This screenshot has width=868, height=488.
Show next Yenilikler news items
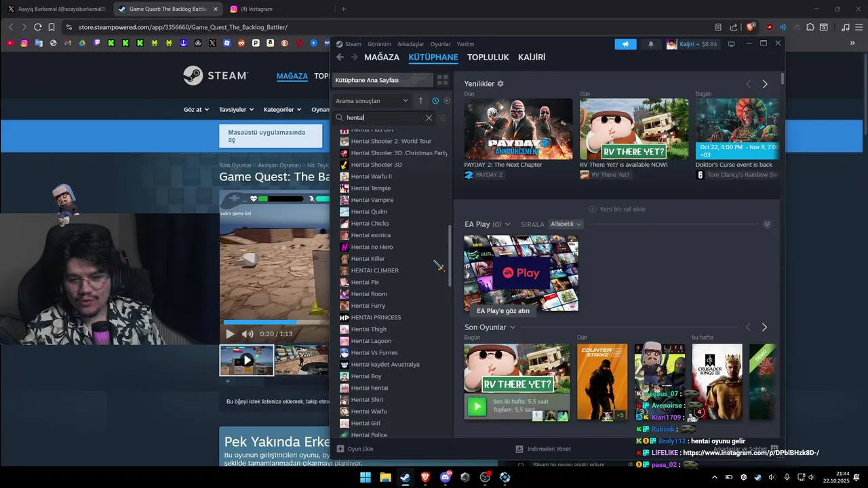(765, 84)
